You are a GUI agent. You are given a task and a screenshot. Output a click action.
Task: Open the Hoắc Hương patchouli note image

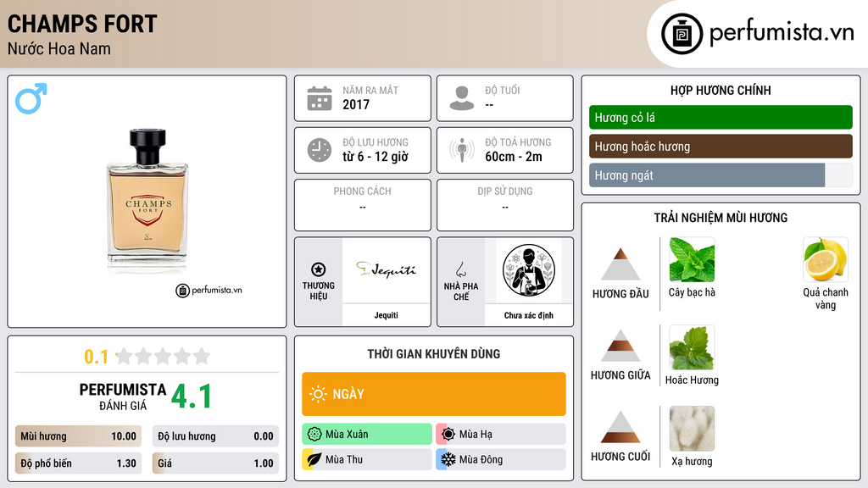[692, 347]
